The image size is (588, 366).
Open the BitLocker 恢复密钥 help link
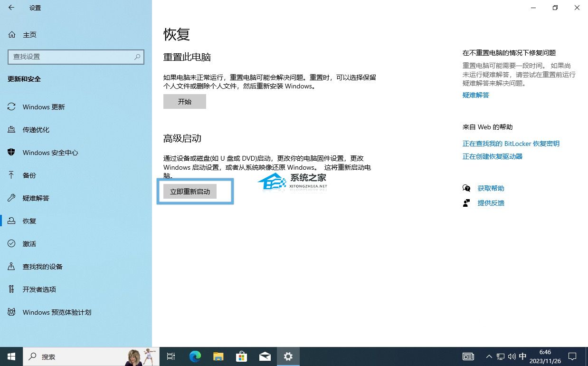[511, 143]
